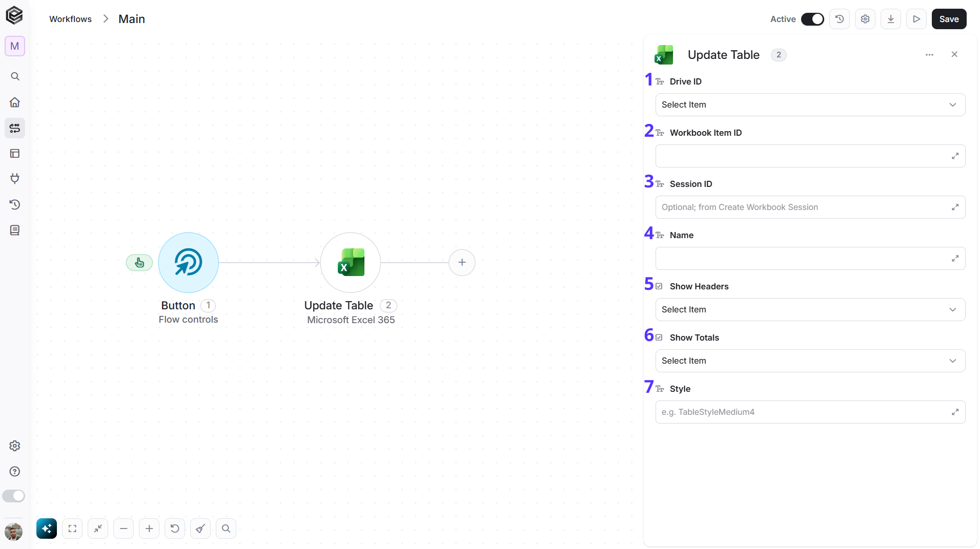Zoom in canvas with plus button
This screenshot has height=549, width=980.
149,529
